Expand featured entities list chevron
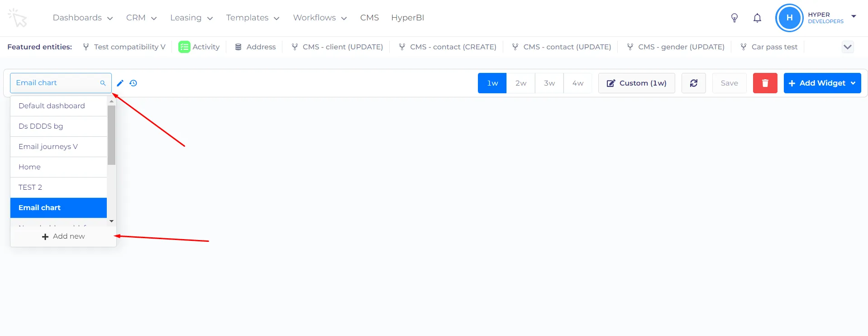868x336 pixels. 848,47
